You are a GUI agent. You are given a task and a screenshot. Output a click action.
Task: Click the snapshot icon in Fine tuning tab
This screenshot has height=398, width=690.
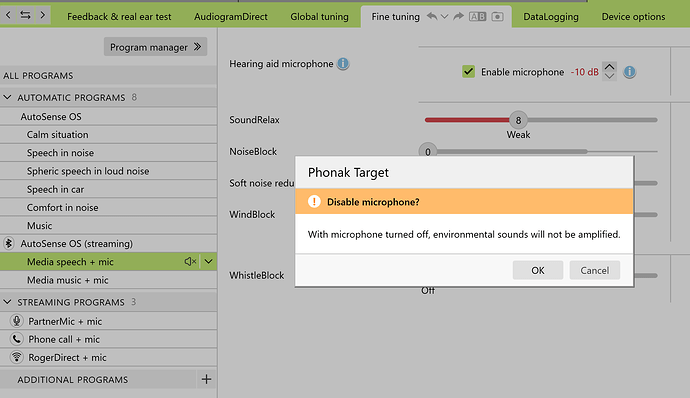tap(497, 17)
